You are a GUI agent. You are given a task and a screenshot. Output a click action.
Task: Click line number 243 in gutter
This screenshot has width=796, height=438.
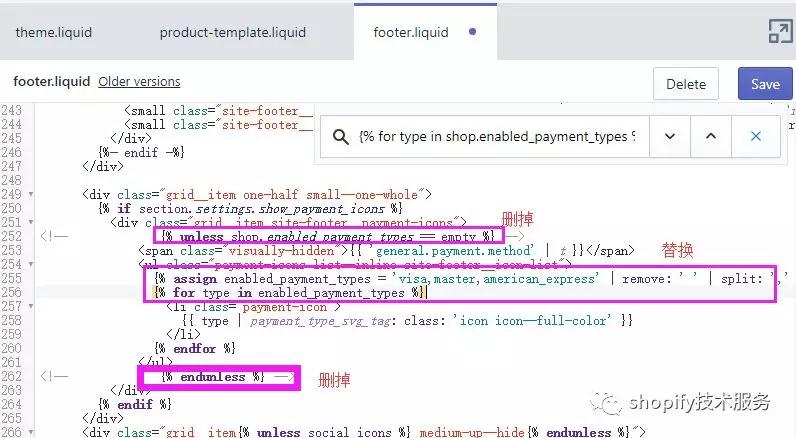click(11, 111)
